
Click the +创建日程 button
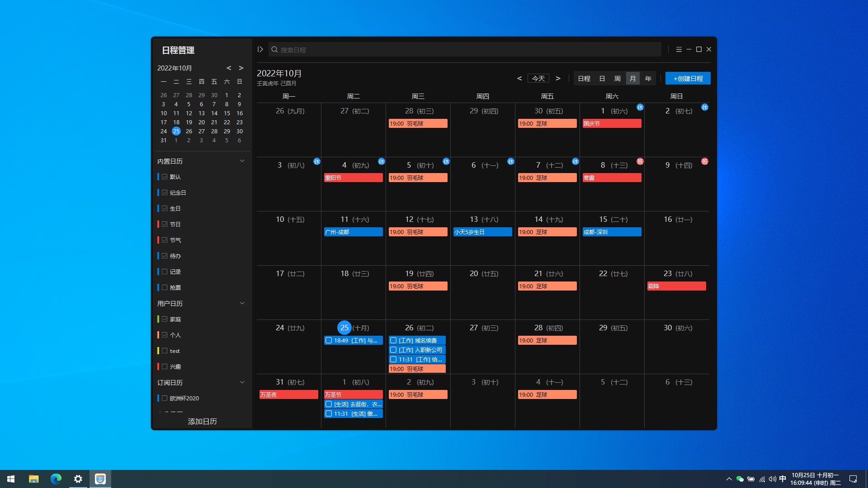point(688,79)
